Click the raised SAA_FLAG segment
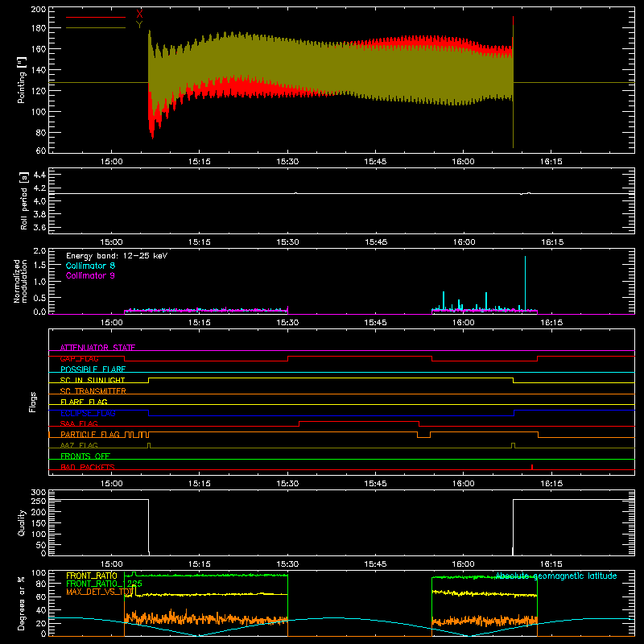The image size is (644, 644). coord(359,422)
